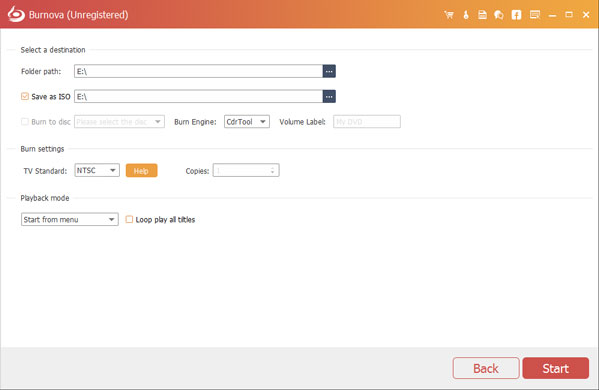
Task: Click the Start button
Action: tap(555, 368)
